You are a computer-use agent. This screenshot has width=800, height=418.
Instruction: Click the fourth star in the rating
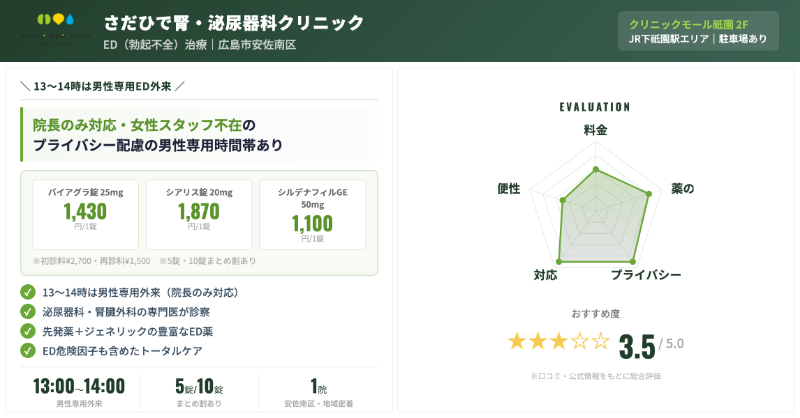pos(580,342)
